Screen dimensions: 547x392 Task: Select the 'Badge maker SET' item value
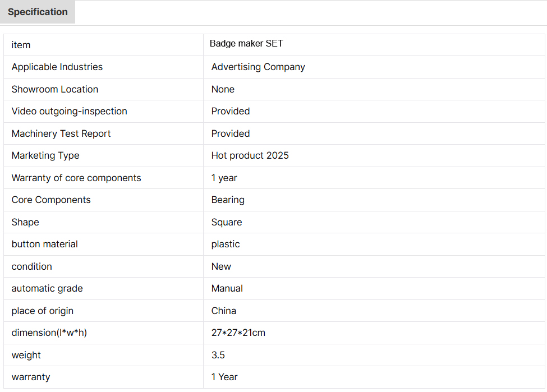[x=246, y=44]
